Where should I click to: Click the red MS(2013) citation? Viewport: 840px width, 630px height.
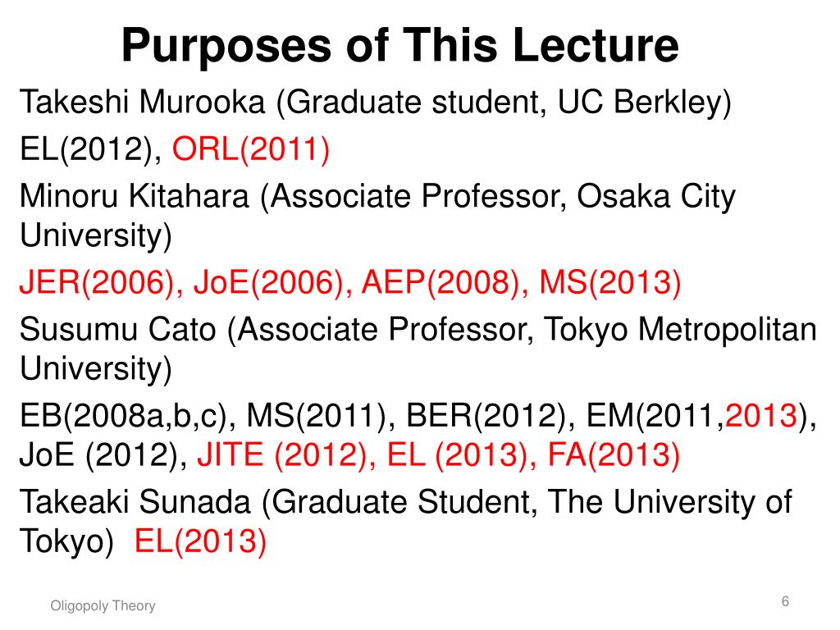[x=609, y=282]
